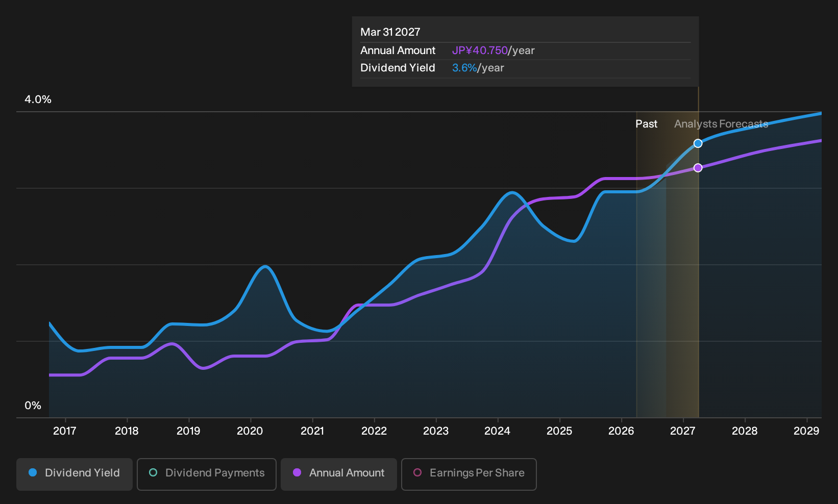Click the JP¥40.750 annual amount value

pyautogui.click(x=480, y=51)
